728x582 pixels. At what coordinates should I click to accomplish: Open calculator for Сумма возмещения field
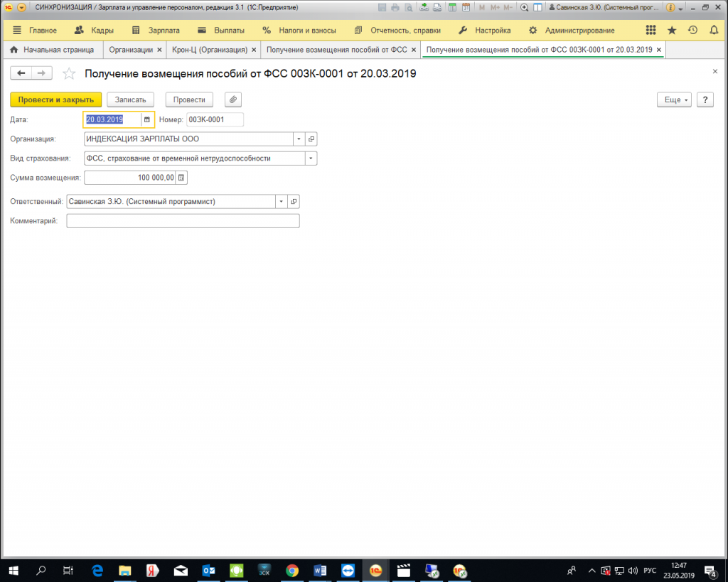[181, 177]
